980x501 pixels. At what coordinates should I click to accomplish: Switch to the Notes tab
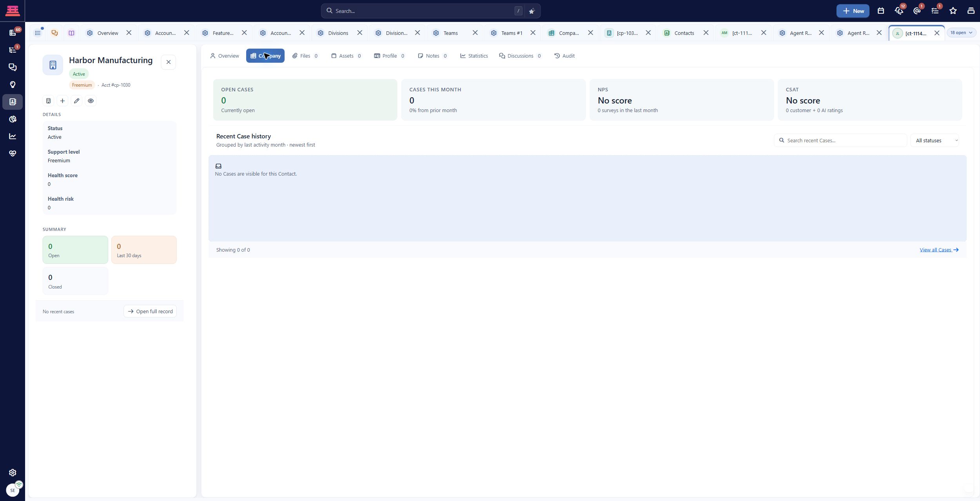coord(432,56)
